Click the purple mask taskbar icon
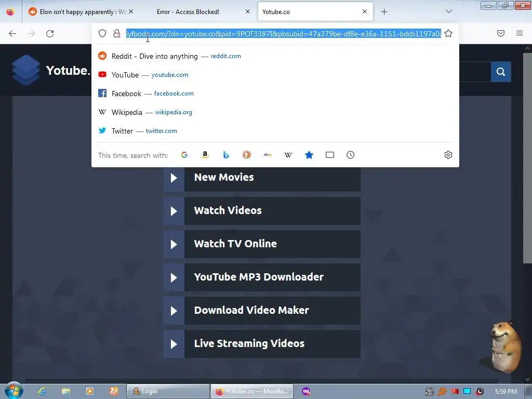 pos(306,391)
